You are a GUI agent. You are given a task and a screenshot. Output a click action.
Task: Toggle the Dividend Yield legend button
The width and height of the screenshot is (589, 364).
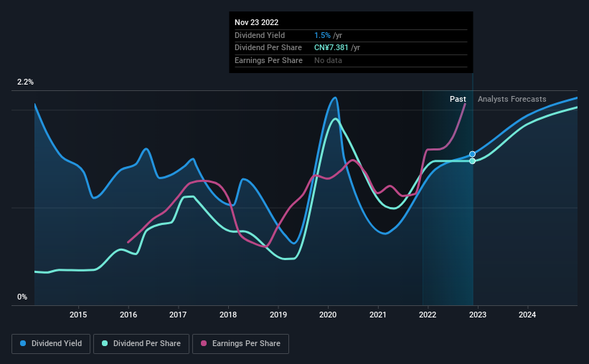coord(51,344)
